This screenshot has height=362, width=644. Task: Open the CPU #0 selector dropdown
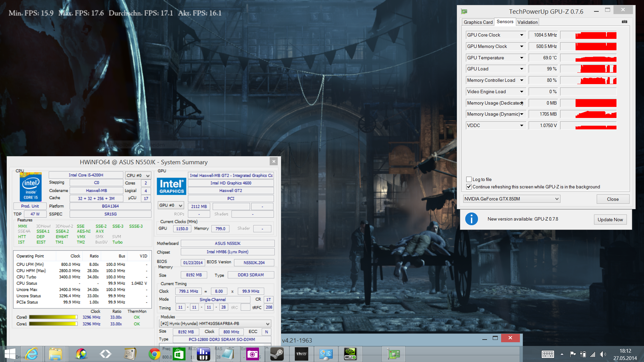[x=138, y=175]
